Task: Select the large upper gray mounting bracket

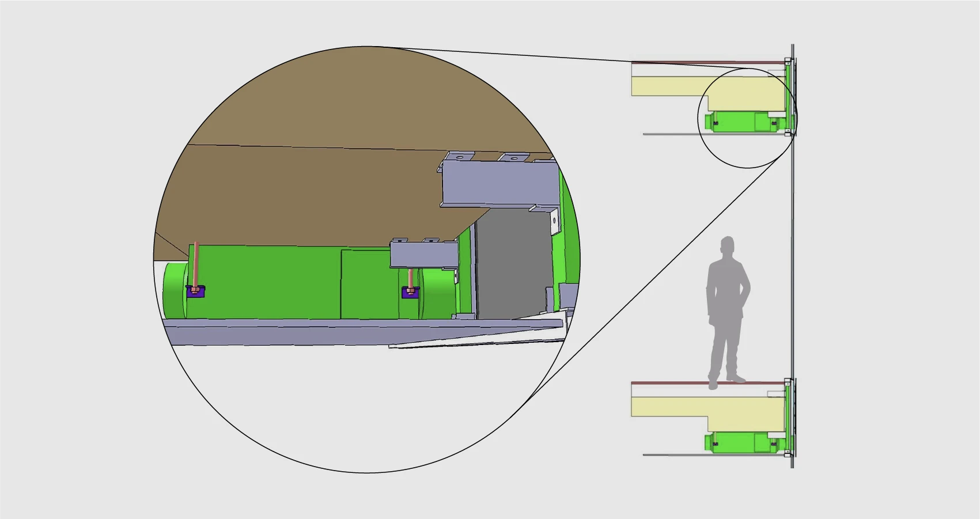Action: (x=498, y=183)
